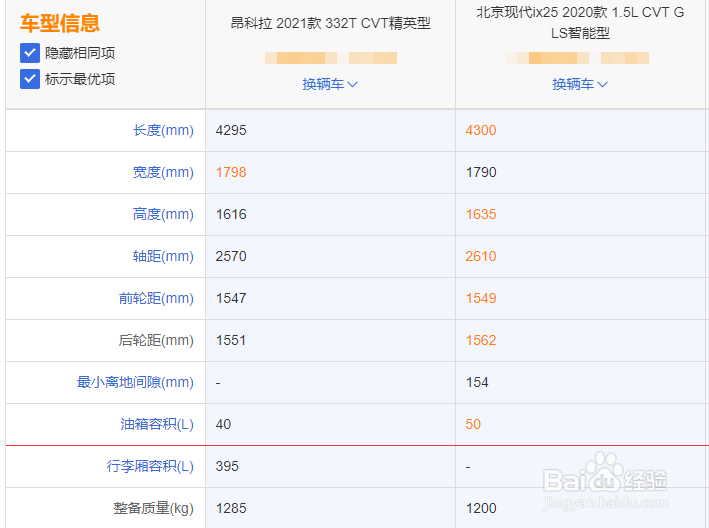Click the rear track value 1551
This screenshot has height=528, width=709.
[231, 340]
